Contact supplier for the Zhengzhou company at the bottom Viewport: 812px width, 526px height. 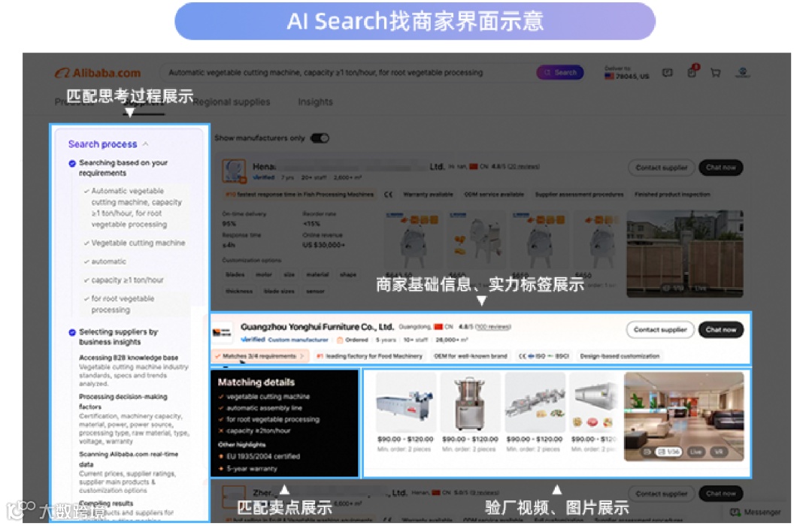(x=662, y=494)
